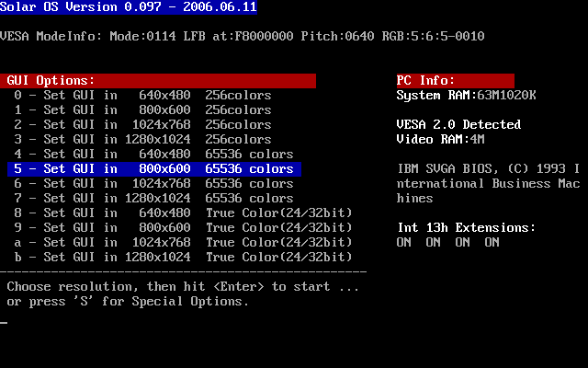Click the GUI Options header

(x=158, y=81)
